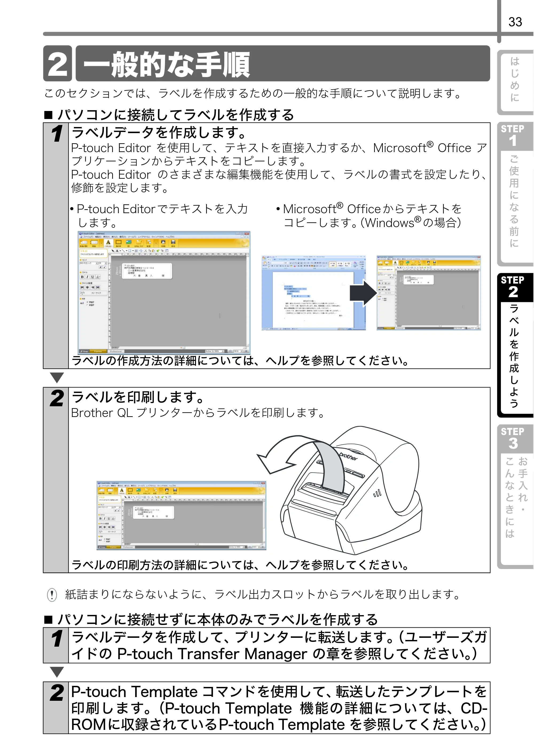The width and height of the screenshot is (534, 756).
Task: Expand arrow beside line tool in step 1 editor
Action: (x=127, y=251)
